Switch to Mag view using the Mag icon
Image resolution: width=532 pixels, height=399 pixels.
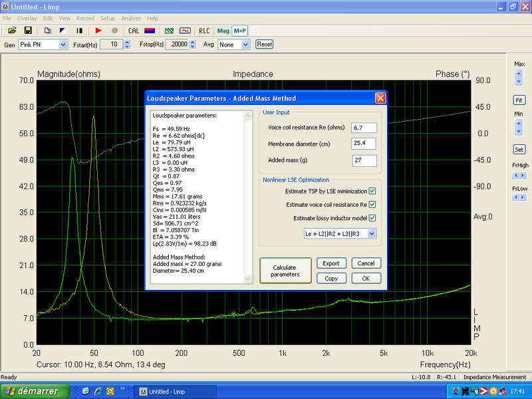coord(222,31)
